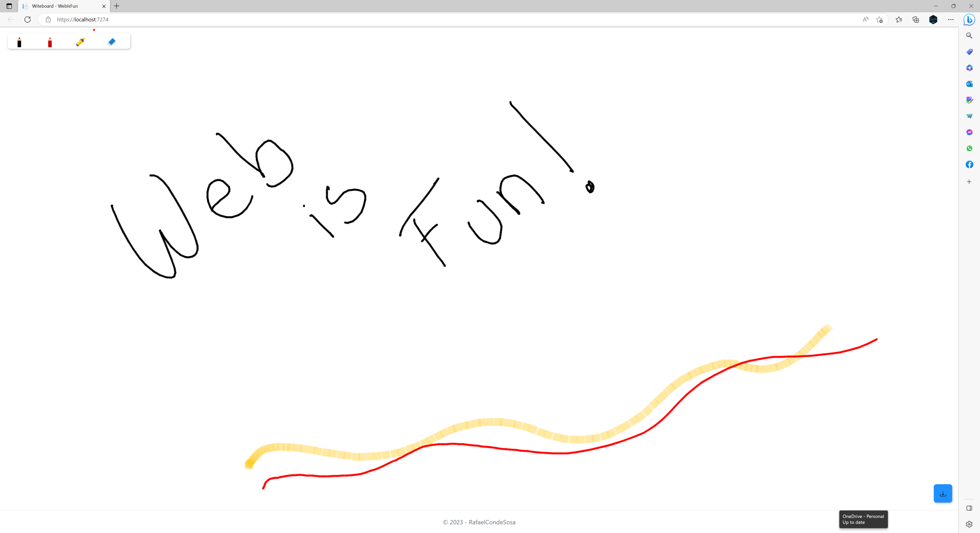Open the sidebar settings gear
This screenshot has height=533, width=980.
point(969,524)
